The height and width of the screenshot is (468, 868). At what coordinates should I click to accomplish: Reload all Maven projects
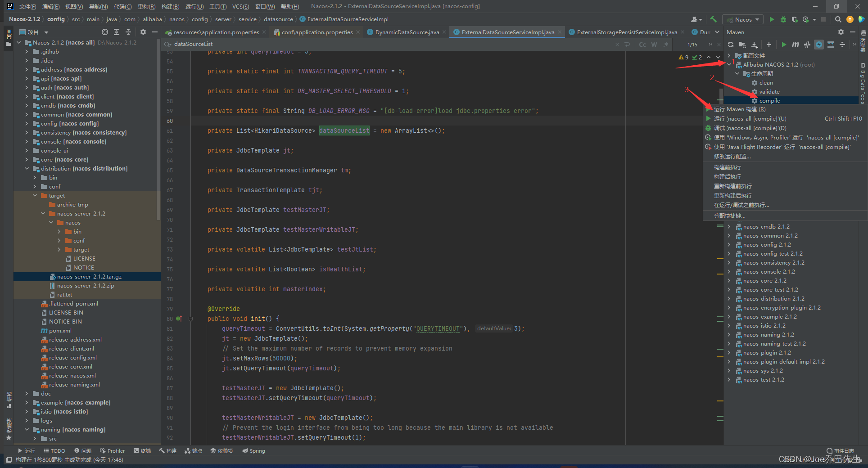tap(731, 45)
